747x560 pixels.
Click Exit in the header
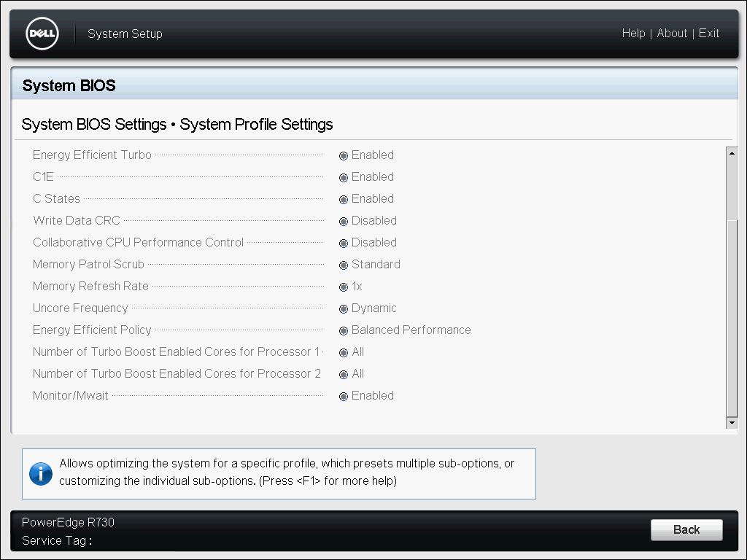(709, 34)
